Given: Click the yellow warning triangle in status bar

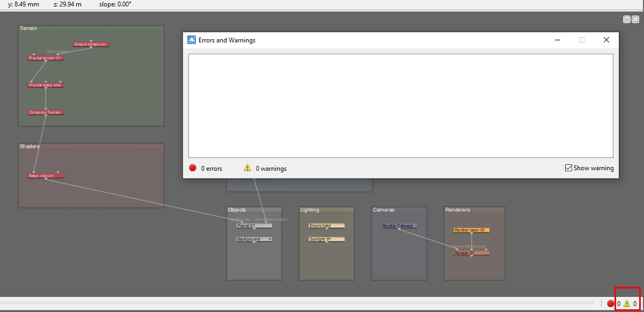Looking at the screenshot, I should 626,303.
